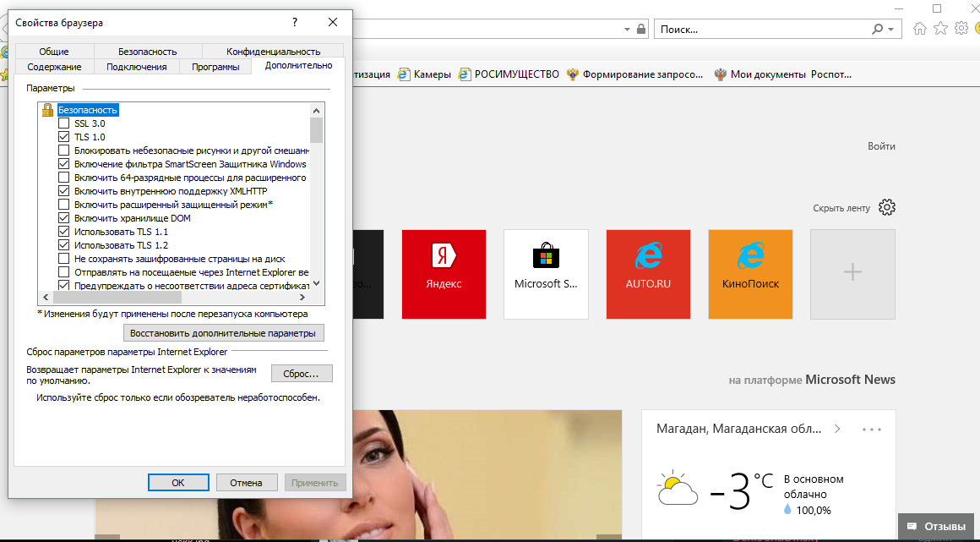Click Восстановить дополнительные параметры button

224,333
